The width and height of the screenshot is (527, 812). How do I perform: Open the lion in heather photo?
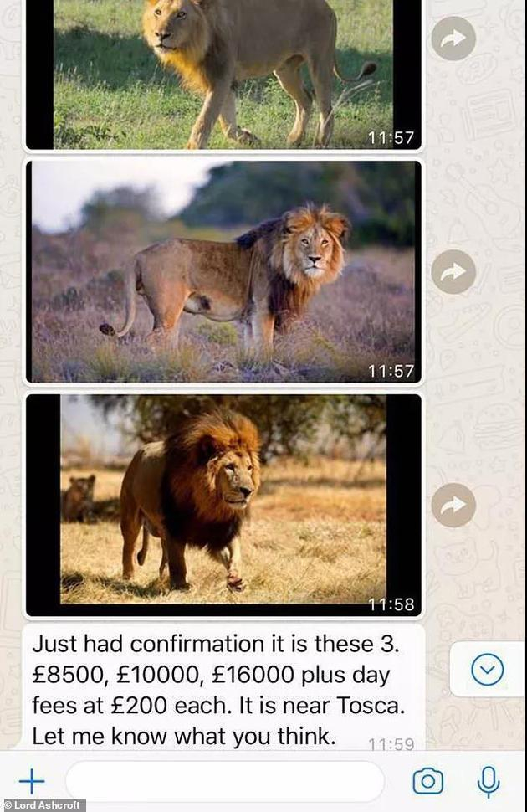pos(223,272)
